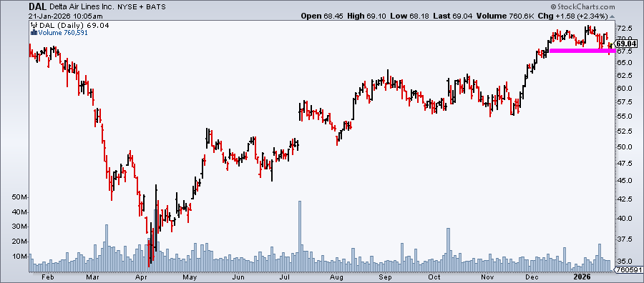Click the 35.0 price axis label
Screen dimensions: 644x283
624,262
